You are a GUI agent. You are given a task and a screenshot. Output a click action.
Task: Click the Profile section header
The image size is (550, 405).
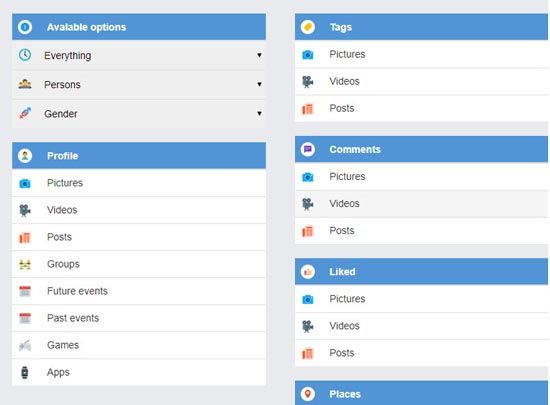click(x=139, y=156)
